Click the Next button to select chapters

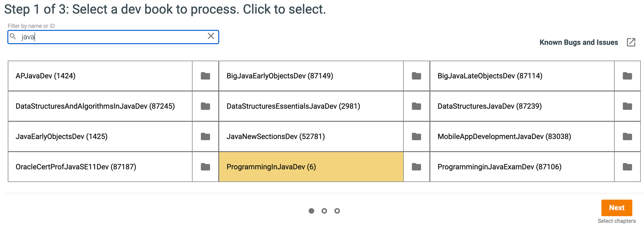coord(617,208)
